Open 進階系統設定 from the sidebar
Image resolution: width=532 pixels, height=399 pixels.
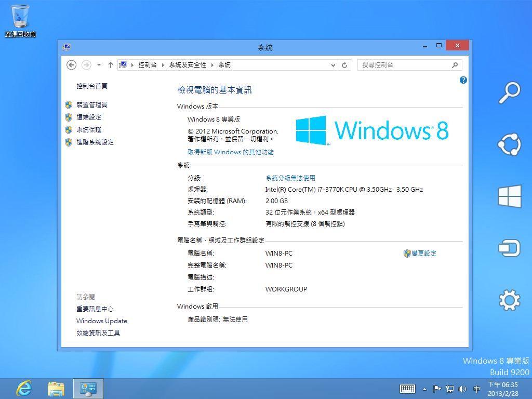(x=95, y=142)
